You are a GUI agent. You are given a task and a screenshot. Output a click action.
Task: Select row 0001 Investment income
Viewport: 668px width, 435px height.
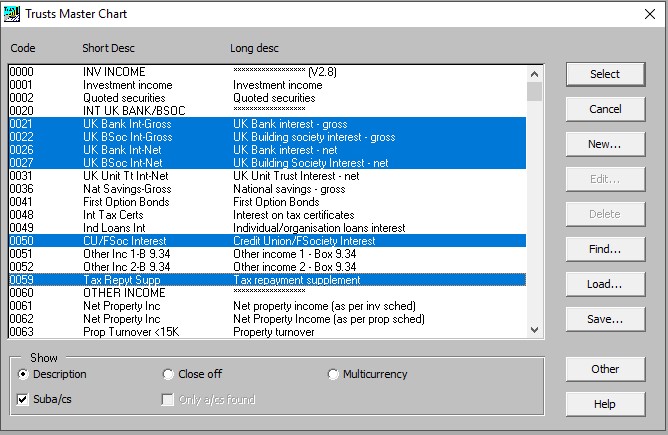(268, 85)
